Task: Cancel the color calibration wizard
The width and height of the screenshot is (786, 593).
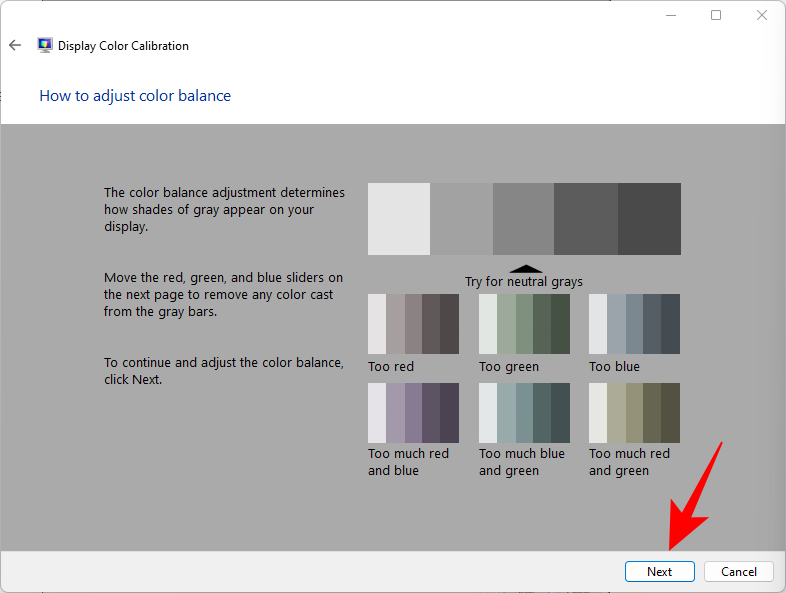Action: click(738, 571)
